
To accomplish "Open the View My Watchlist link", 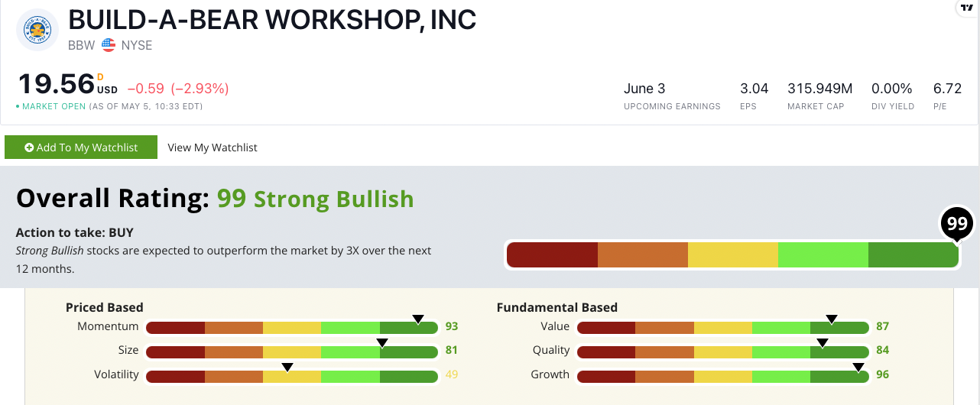I will [x=213, y=147].
